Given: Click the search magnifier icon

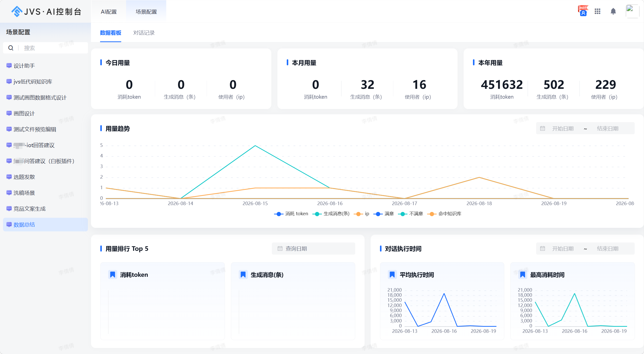Looking at the screenshot, I should click(11, 48).
